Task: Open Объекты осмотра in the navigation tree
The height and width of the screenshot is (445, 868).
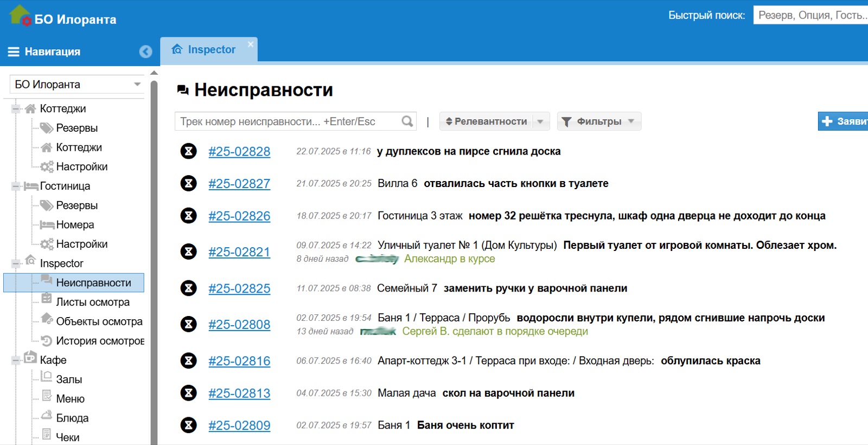Action: coord(99,321)
